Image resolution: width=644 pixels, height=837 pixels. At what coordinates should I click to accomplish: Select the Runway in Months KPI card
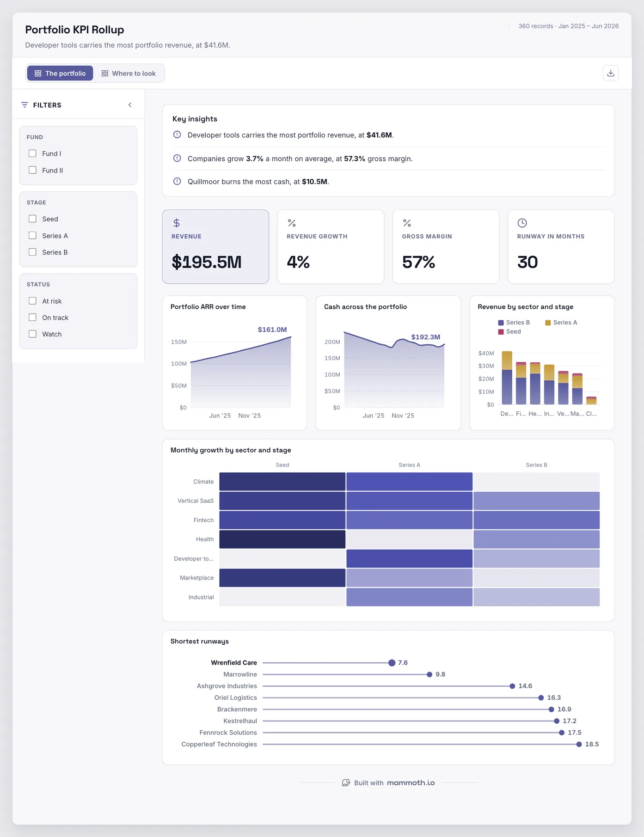[561, 246]
